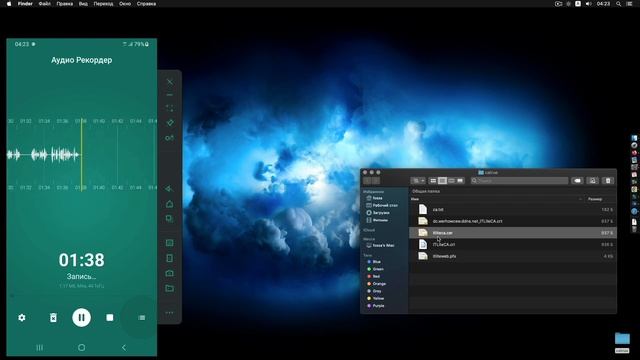640x360 pixels.
Task: Tap Android home circle button
Action: (x=82, y=347)
